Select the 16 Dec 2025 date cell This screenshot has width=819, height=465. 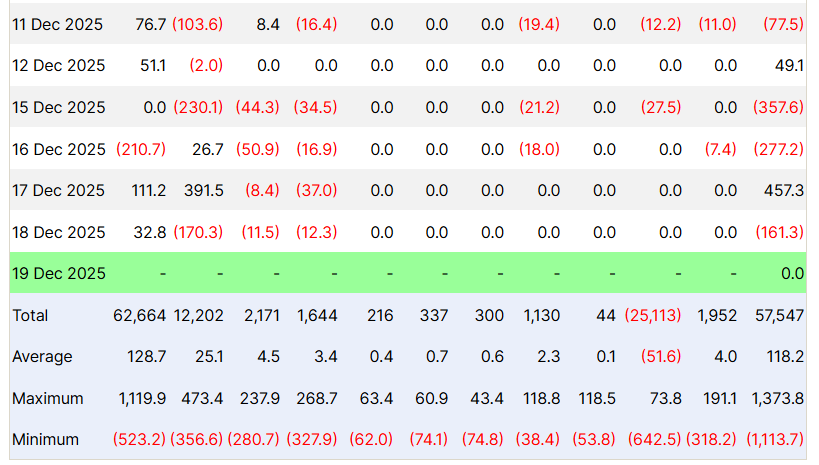coord(58,149)
